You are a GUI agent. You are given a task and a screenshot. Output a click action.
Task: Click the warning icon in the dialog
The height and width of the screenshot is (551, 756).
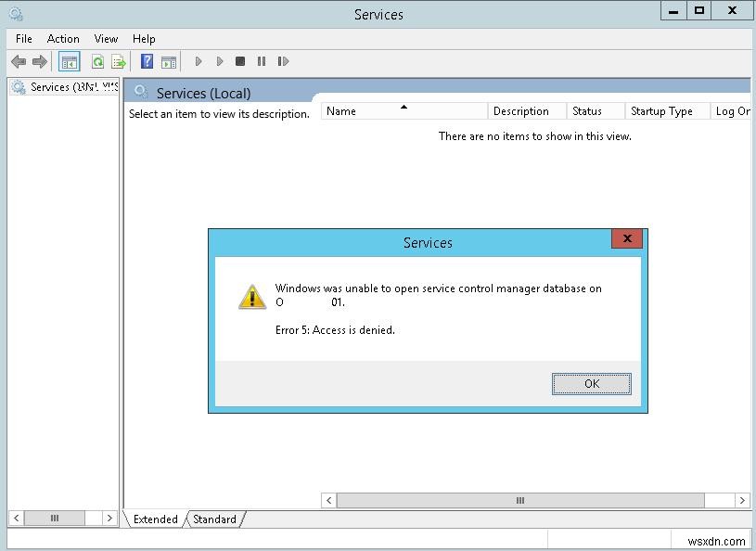coord(252,297)
